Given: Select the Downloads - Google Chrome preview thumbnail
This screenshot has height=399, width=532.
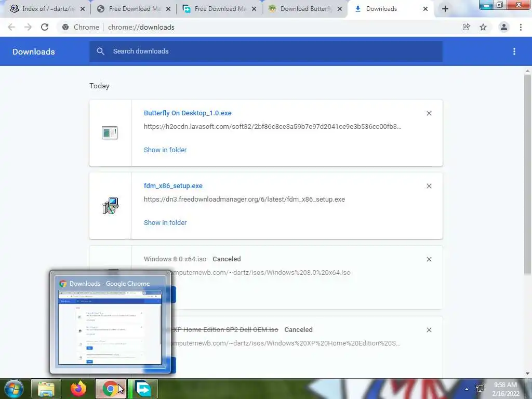Looking at the screenshot, I should coord(110,327).
